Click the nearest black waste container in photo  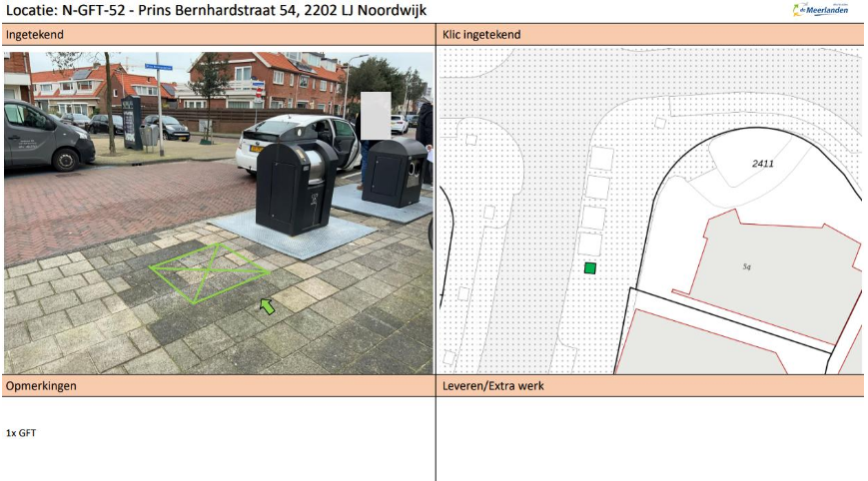[296, 186]
